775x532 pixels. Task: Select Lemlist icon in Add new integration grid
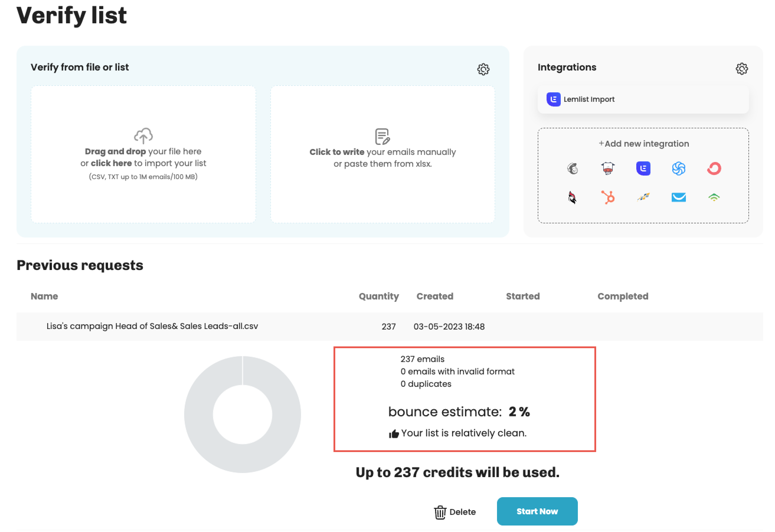pos(643,168)
